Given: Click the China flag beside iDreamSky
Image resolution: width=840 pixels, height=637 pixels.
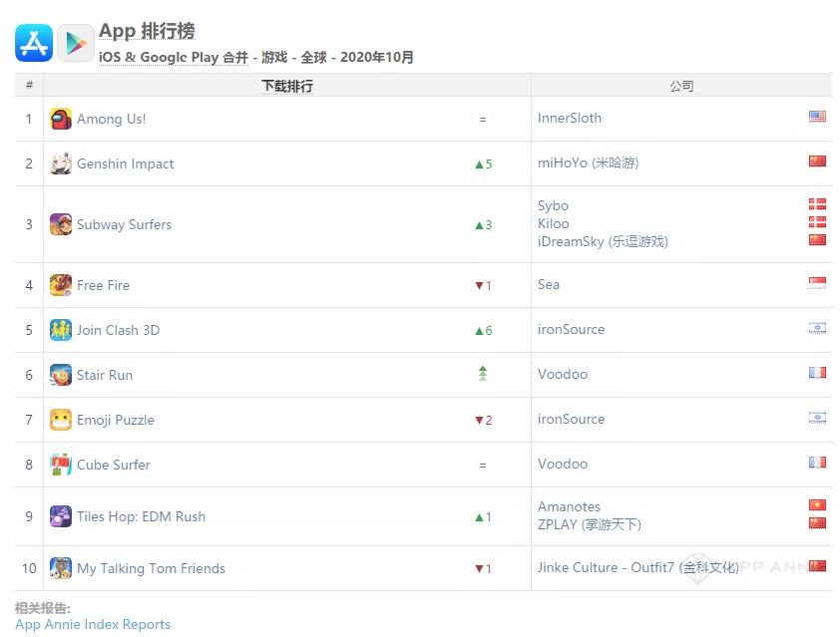Looking at the screenshot, I should [817, 240].
